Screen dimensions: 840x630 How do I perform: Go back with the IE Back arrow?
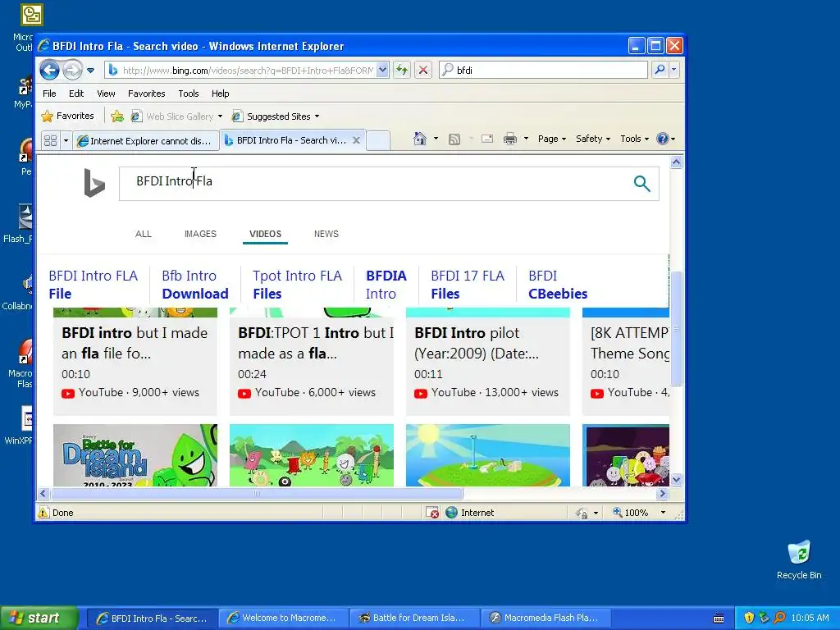click(x=49, y=70)
